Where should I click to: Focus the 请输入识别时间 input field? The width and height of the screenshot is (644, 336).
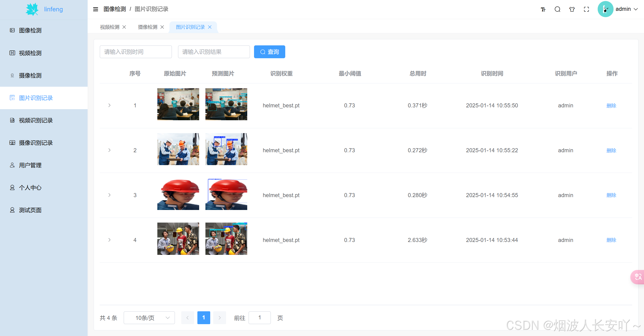pos(136,52)
